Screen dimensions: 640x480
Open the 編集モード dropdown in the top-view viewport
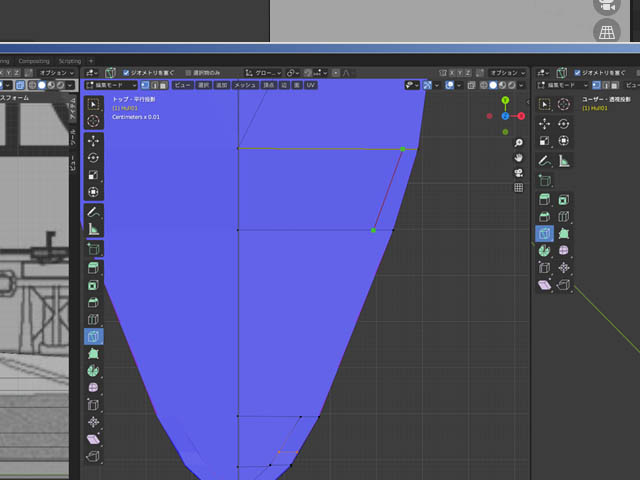[x=111, y=85]
